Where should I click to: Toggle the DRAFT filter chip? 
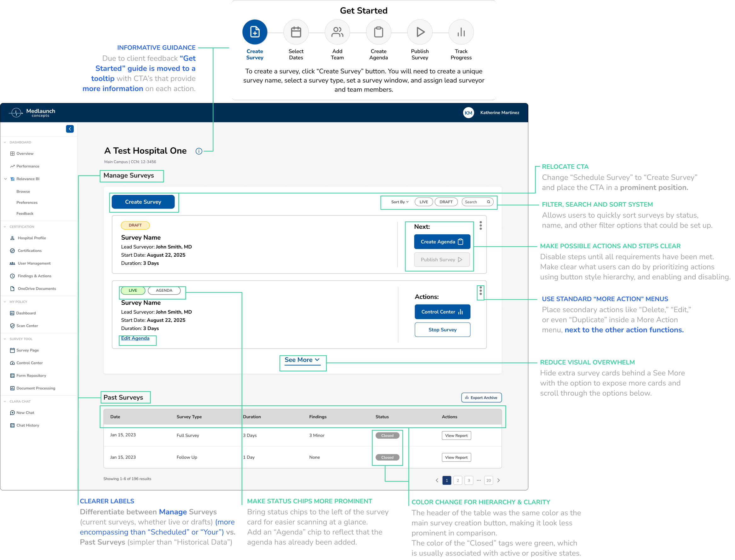point(446,202)
